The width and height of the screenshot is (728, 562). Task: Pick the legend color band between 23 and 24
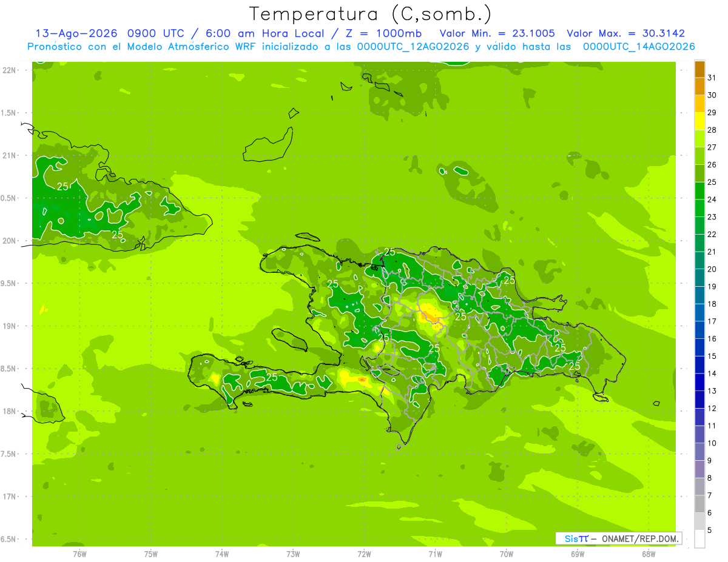(699, 209)
